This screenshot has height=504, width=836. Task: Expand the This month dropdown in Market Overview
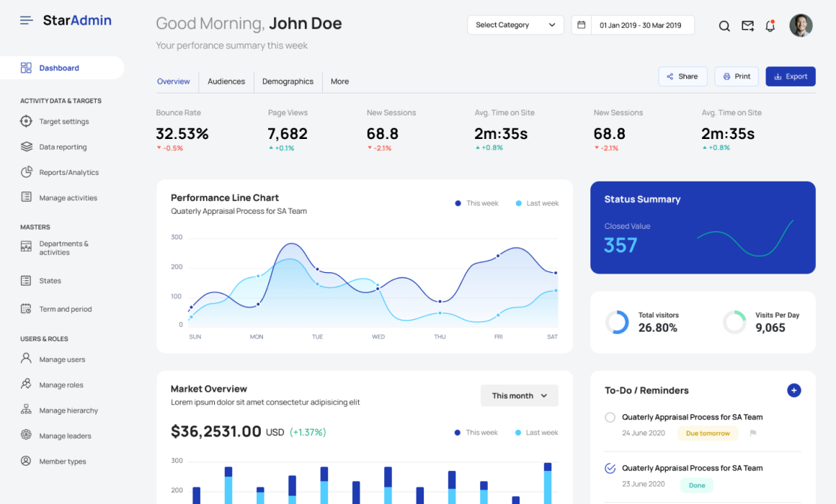[519, 395]
